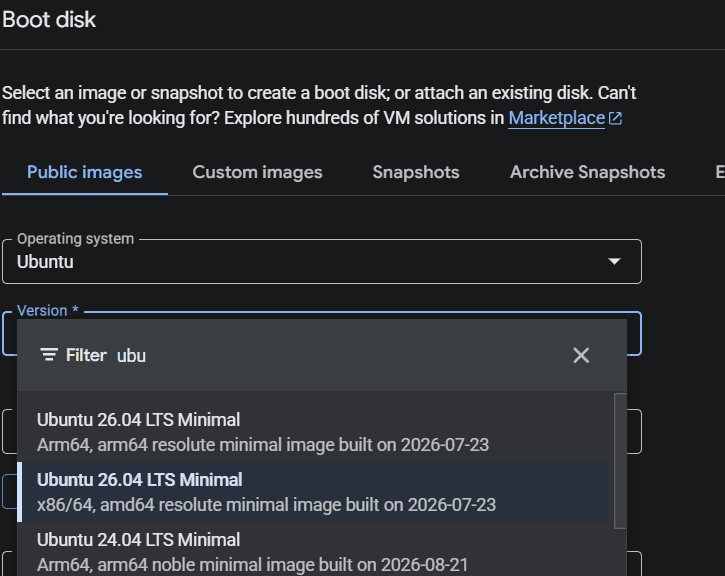Switch to the Public images tab
This screenshot has height=576, width=725.
coord(85,172)
